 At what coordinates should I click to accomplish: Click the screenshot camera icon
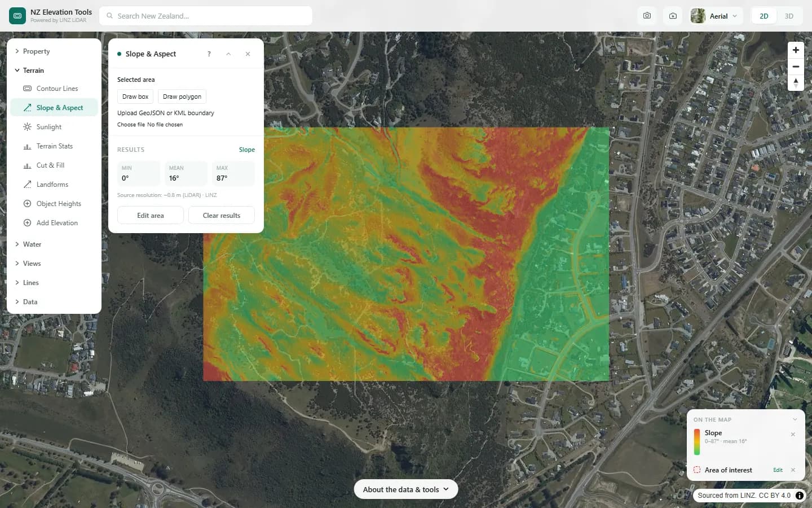[x=647, y=16]
